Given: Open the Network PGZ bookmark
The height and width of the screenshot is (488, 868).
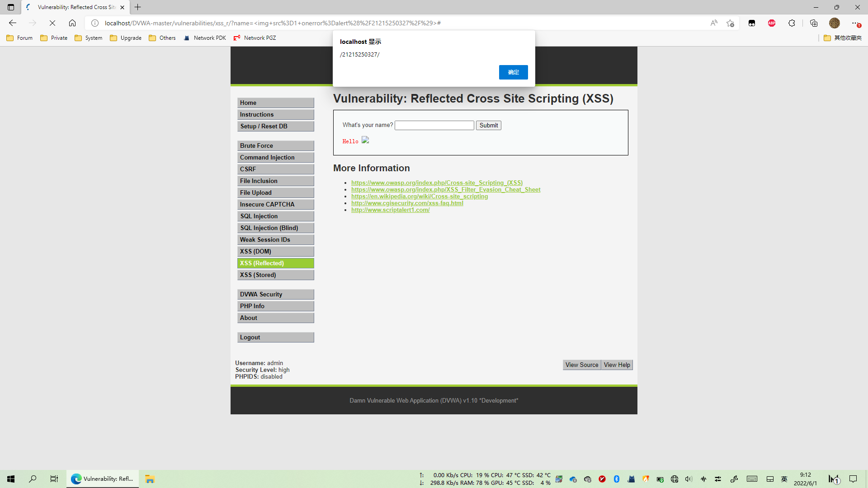Looking at the screenshot, I should (255, 38).
